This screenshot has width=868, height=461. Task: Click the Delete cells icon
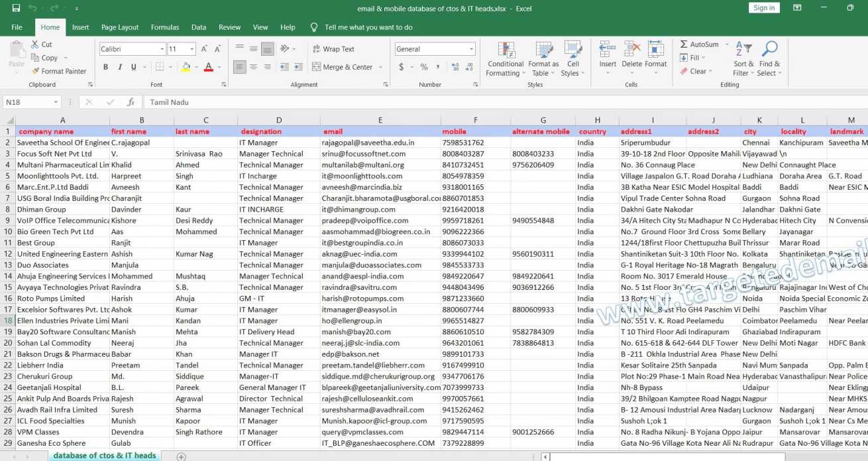632,50
